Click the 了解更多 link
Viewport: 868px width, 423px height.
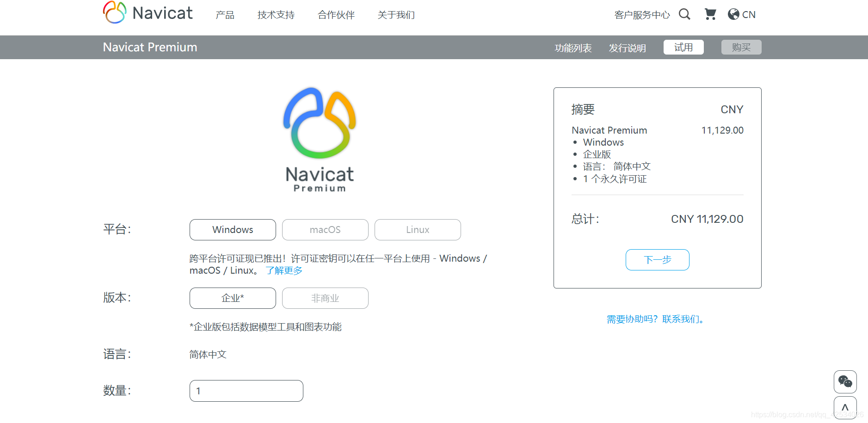tap(284, 270)
